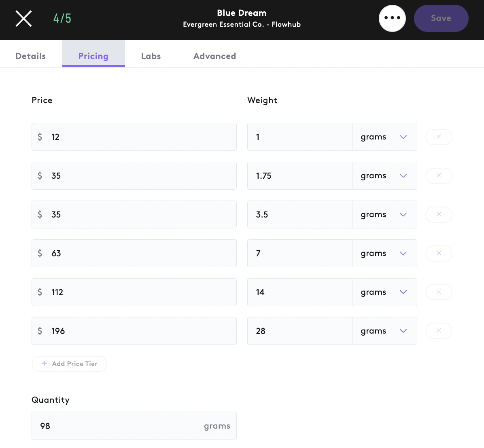
Task: Click Evergreen Essential Co. - Flowhub subtitle
Action: coord(242,24)
